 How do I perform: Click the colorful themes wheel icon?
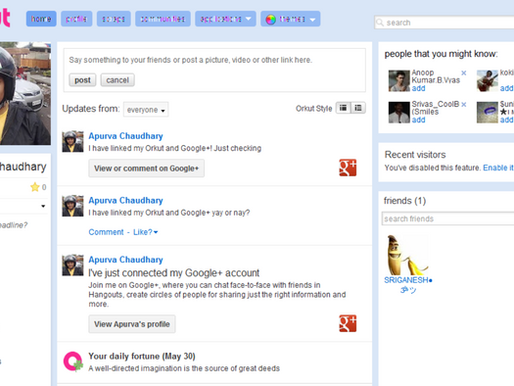click(271, 19)
